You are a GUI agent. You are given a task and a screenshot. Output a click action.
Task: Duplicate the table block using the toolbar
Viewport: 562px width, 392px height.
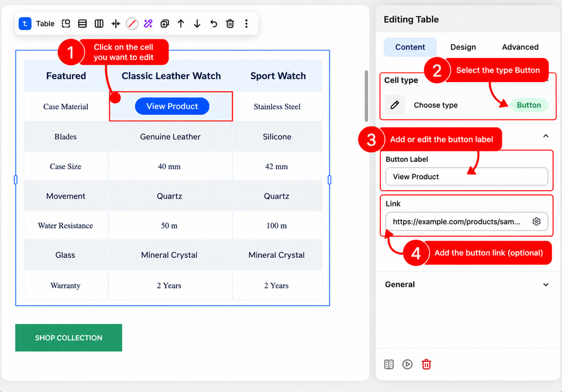(165, 24)
